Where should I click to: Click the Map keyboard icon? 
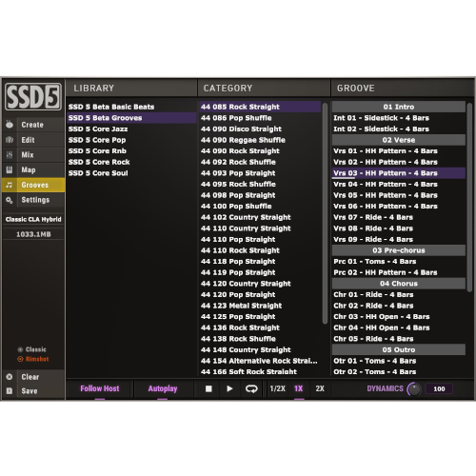(x=10, y=170)
